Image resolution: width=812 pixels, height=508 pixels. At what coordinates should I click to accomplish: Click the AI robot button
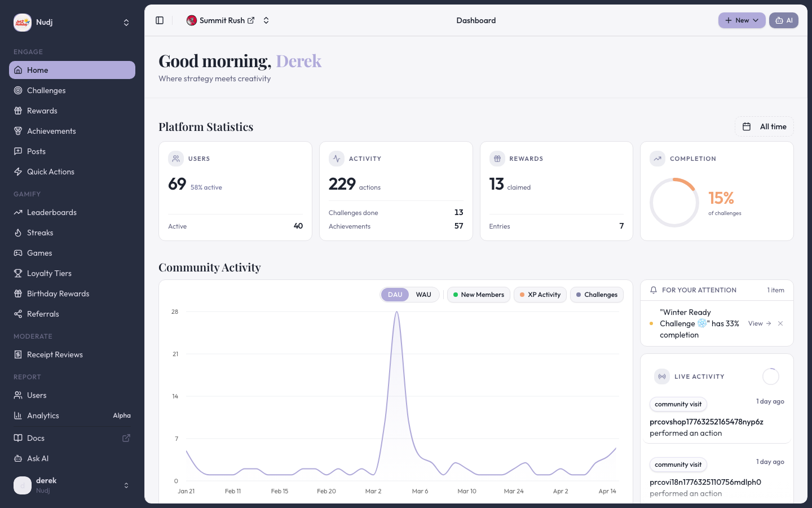point(783,20)
